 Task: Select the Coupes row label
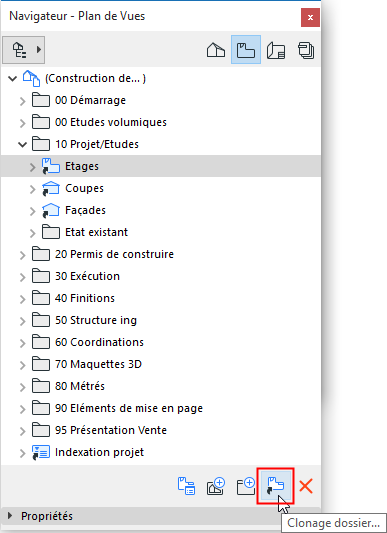[x=84, y=188]
